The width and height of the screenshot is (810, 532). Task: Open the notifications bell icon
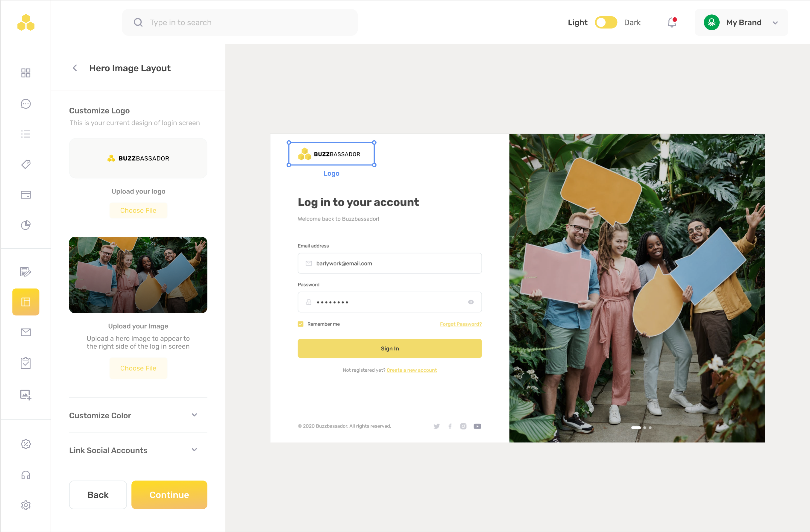click(672, 22)
